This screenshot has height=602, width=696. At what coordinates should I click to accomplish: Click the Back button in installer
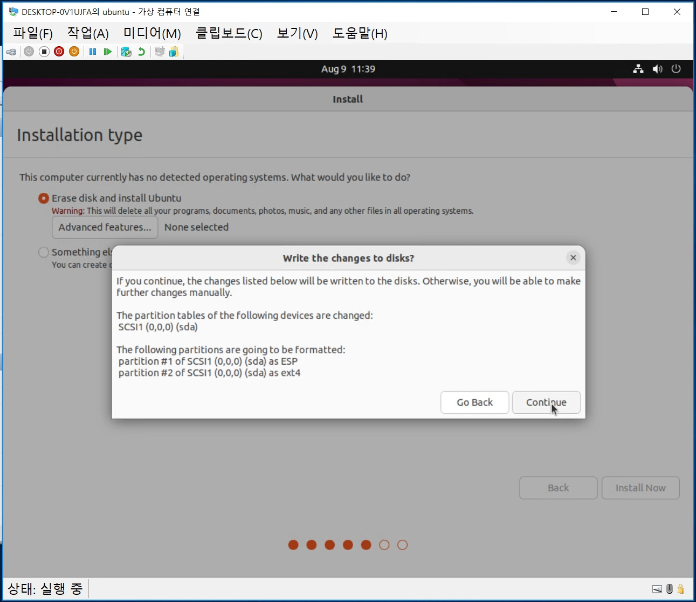point(558,488)
